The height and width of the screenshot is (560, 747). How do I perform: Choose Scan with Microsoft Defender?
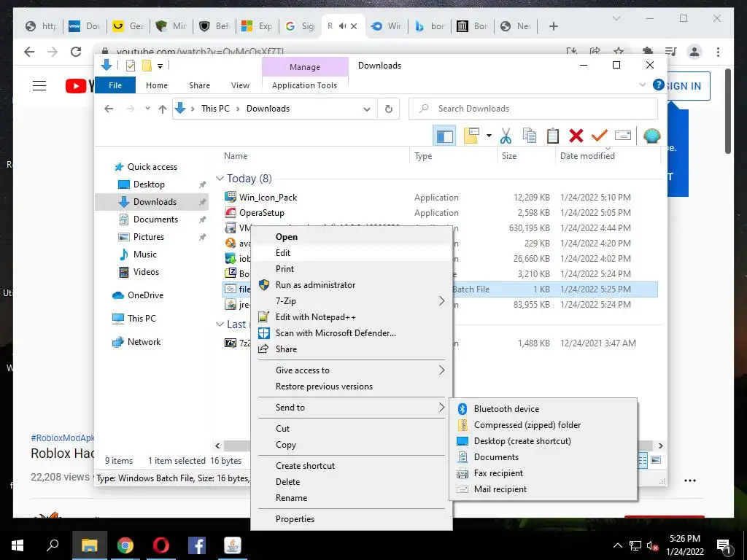(x=352, y=333)
